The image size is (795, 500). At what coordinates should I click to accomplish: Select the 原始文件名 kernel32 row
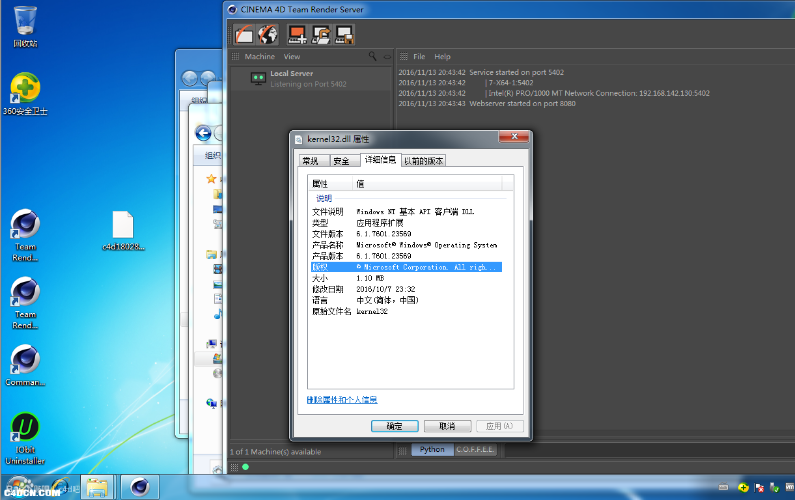406,311
